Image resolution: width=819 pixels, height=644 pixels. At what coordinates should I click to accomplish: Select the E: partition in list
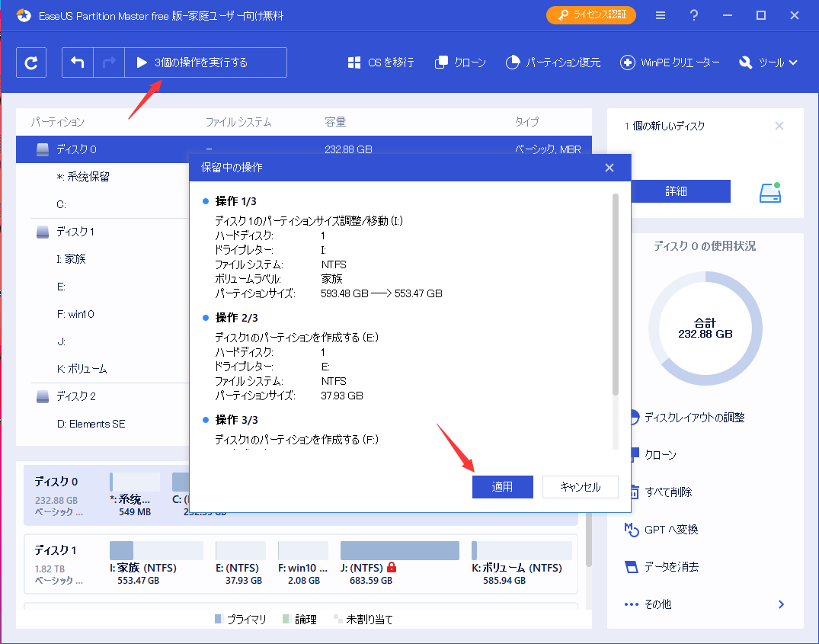pos(102,287)
